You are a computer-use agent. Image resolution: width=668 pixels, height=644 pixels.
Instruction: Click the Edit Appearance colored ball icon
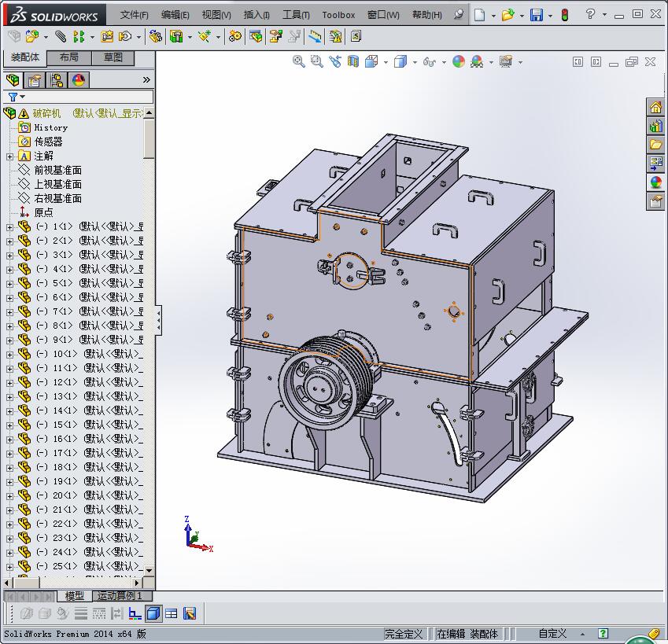(459, 61)
